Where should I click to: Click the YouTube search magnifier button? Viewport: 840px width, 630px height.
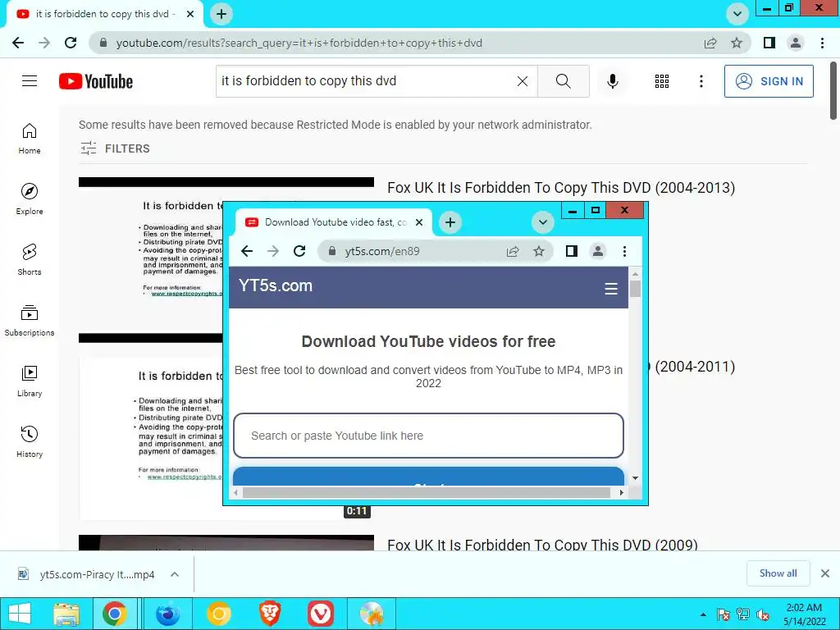click(563, 81)
